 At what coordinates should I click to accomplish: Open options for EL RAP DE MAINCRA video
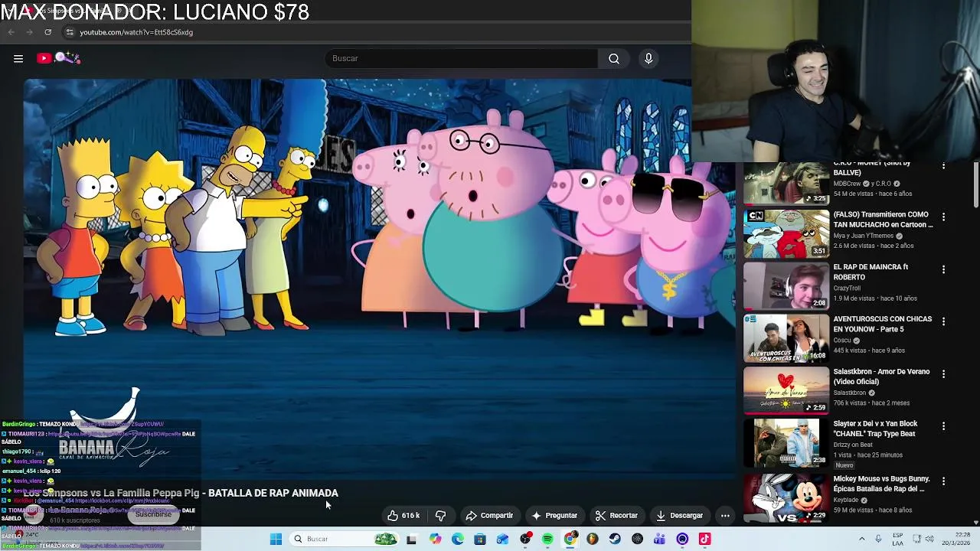943,269
